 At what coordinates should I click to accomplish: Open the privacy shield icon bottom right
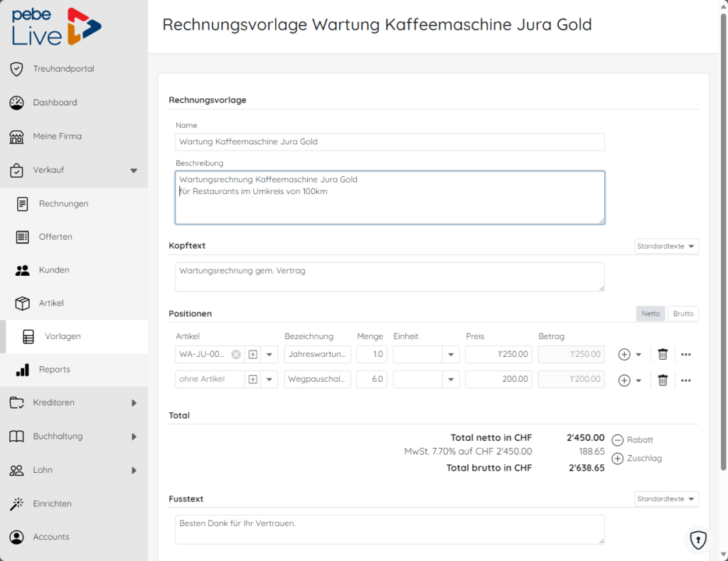pos(698,540)
